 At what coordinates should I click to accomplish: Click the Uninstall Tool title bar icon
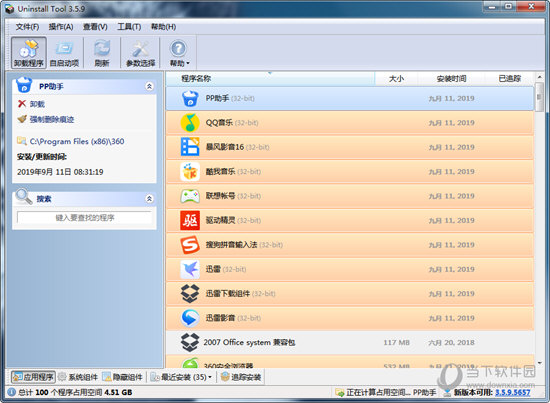(x=10, y=9)
